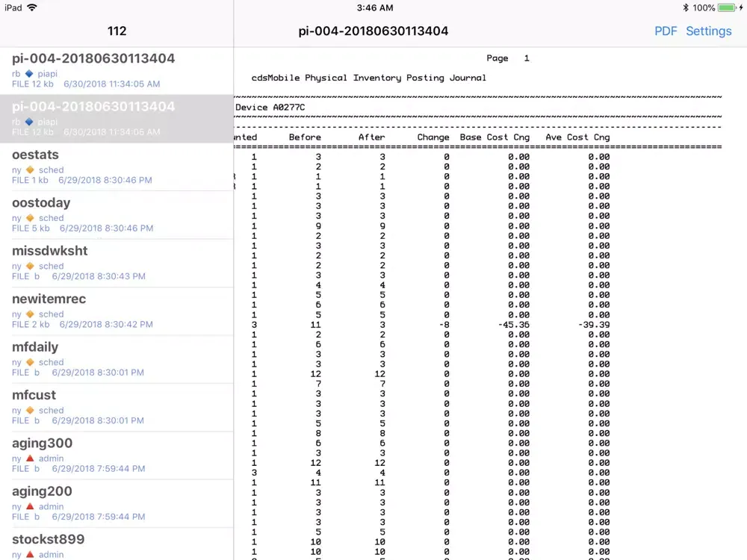Click the cdsMobile Physical Inventory Posting Journal title

pyautogui.click(x=369, y=78)
